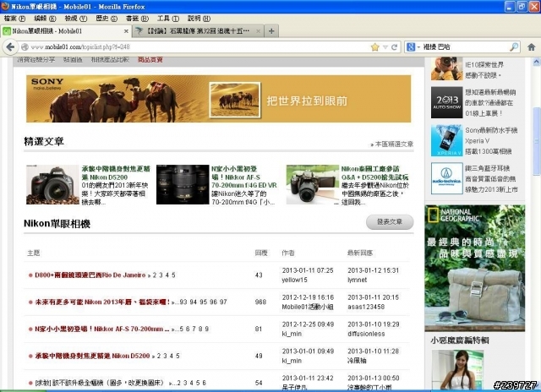Click the Home icon in toolbar
Screen dimensions: 541x392
click(x=532, y=47)
